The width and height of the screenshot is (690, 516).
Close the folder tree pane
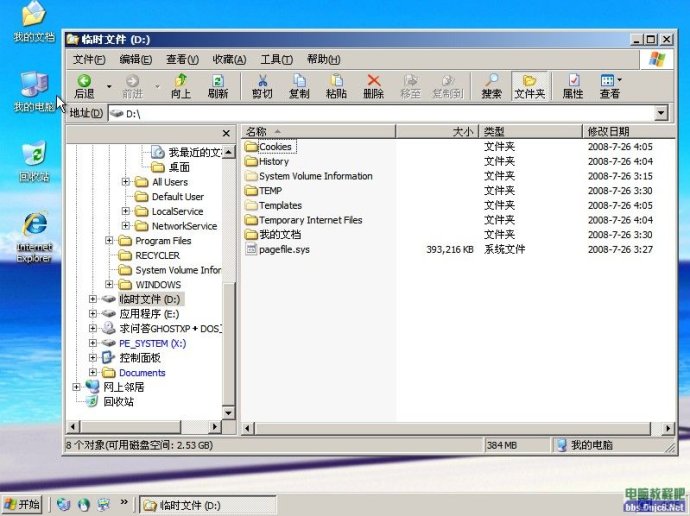(x=226, y=133)
